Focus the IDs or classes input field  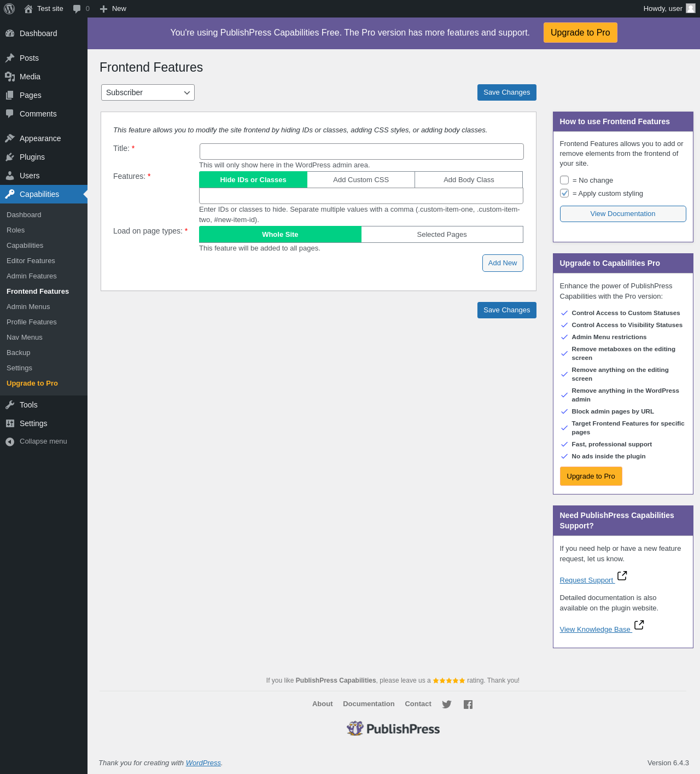tap(361, 196)
